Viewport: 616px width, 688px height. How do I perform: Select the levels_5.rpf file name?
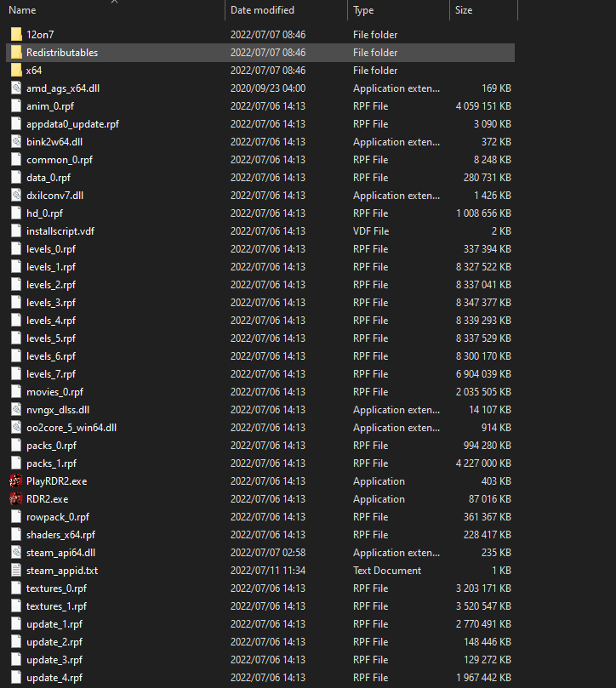(x=51, y=338)
